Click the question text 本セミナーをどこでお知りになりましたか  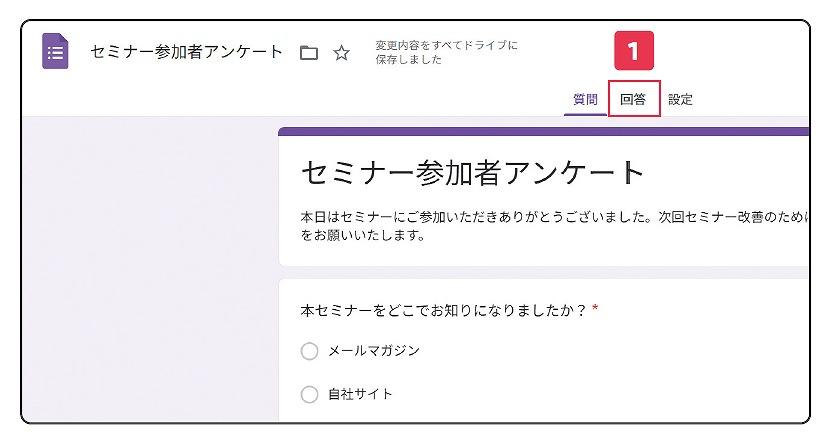click(442, 310)
